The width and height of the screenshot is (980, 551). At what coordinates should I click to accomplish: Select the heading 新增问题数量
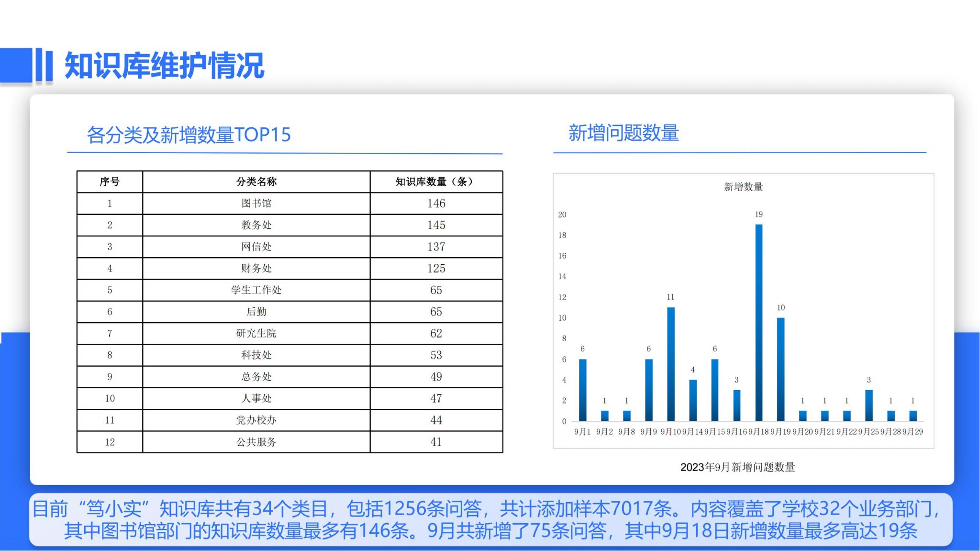(624, 133)
